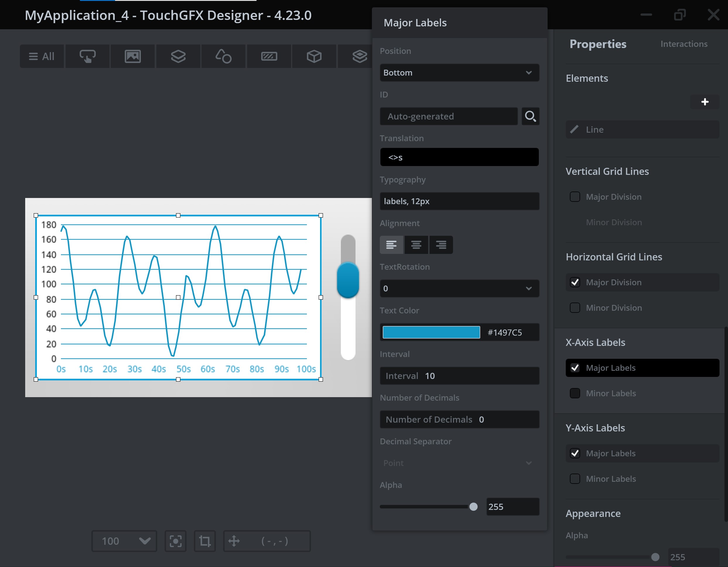Open the Text Color swatch #1497C5
Screen dimensions: 728x567
(431, 332)
